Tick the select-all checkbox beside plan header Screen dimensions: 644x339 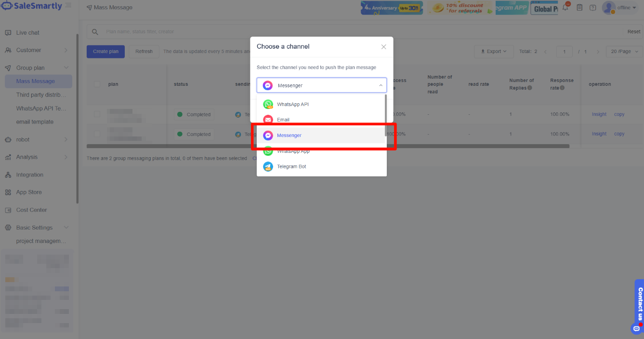pyautogui.click(x=97, y=84)
